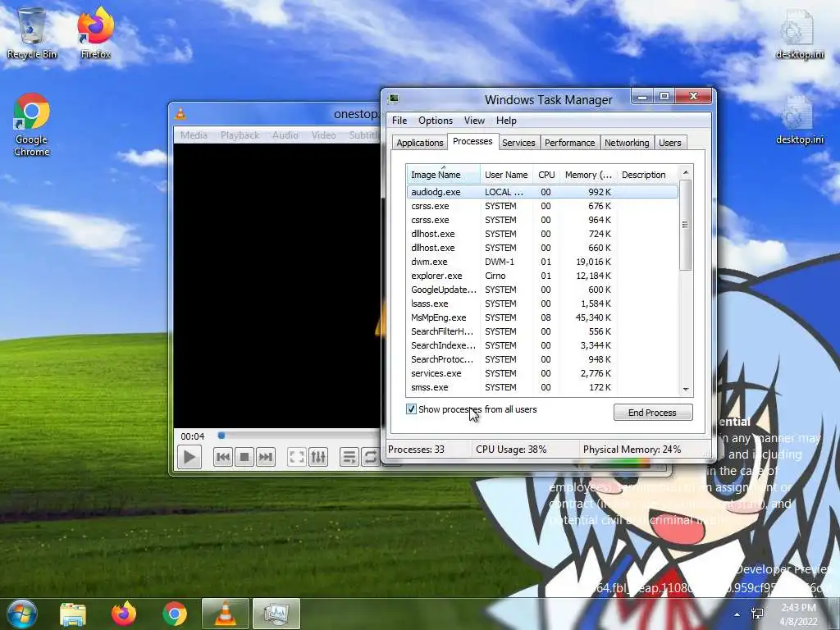Sort processes by Memory column
840x630 pixels.
point(588,175)
